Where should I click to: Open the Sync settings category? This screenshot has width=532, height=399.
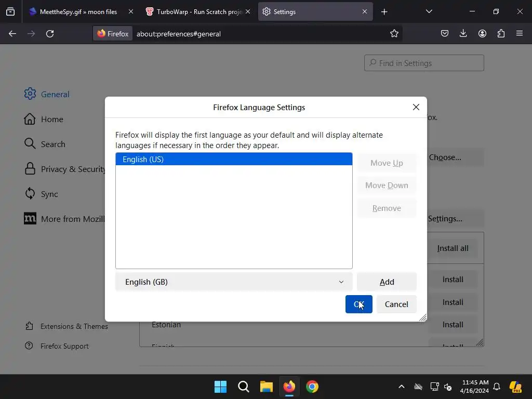pos(41,194)
